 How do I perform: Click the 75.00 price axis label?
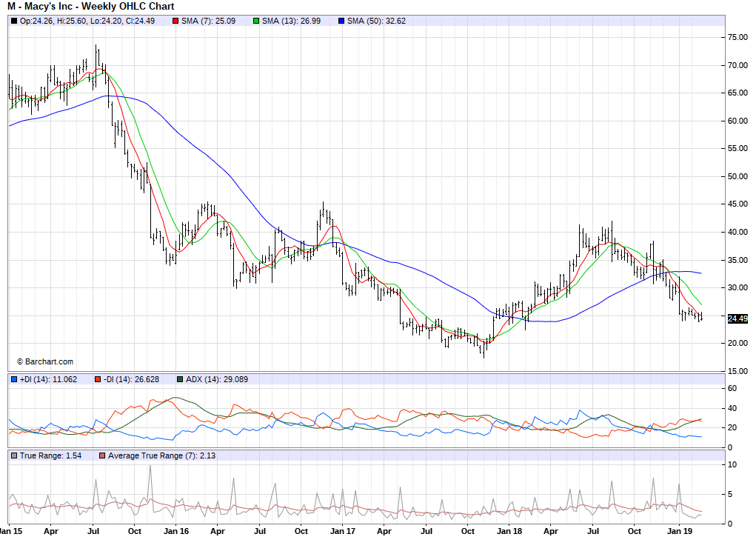(737, 38)
